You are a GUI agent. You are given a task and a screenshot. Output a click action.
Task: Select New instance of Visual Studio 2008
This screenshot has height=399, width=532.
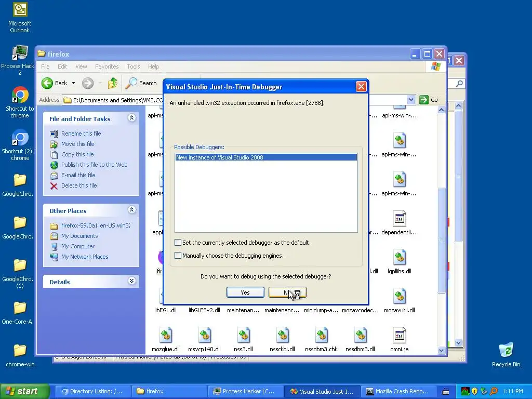point(266,157)
